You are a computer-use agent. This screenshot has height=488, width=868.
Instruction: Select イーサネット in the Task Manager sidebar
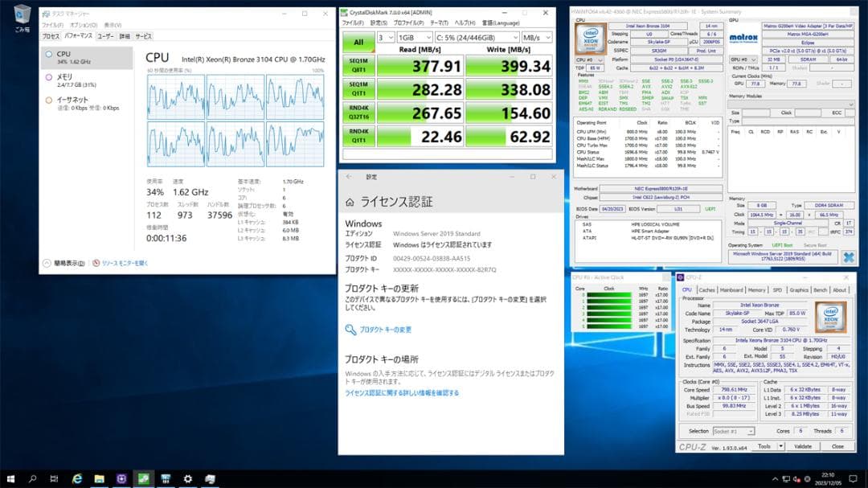click(72, 103)
